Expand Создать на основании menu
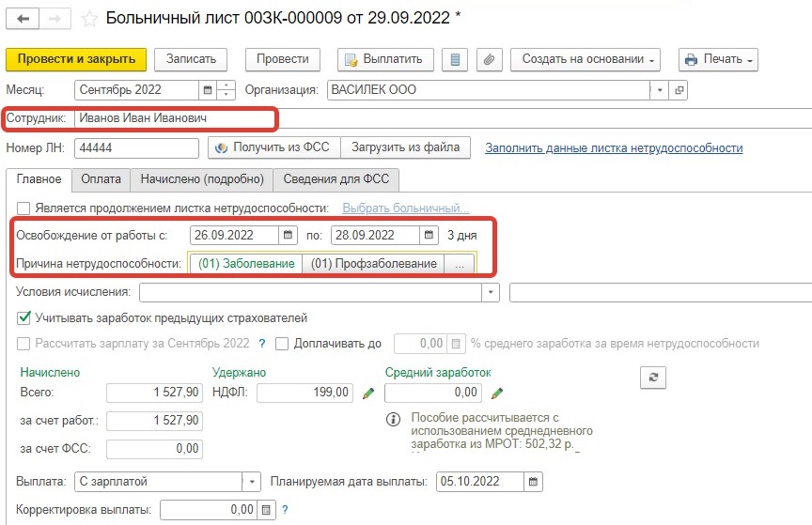 [587, 59]
